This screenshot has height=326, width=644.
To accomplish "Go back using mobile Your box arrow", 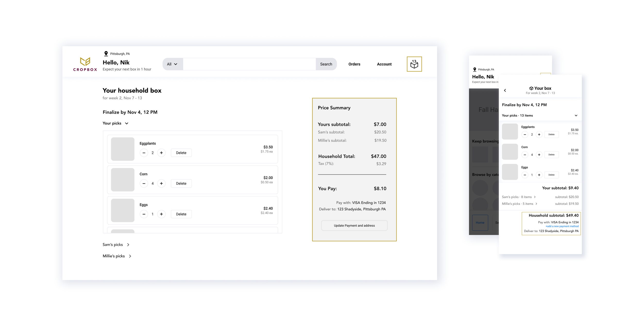I will coord(505,90).
